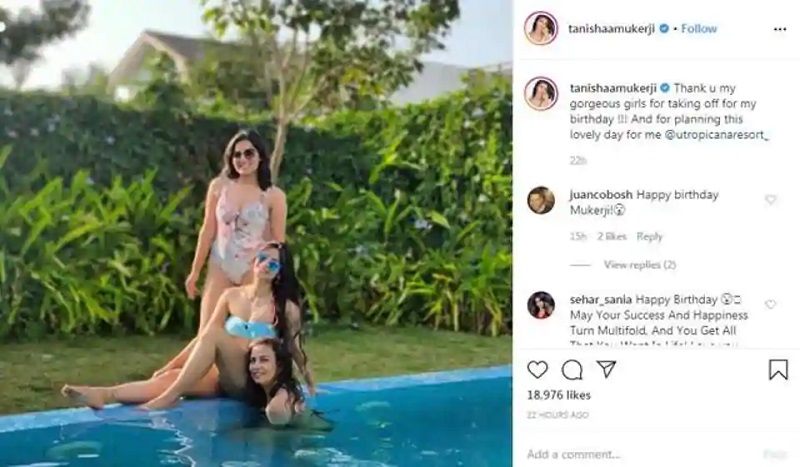
Task: Click Add a comment field
Action: pyautogui.click(x=640, y=454)
